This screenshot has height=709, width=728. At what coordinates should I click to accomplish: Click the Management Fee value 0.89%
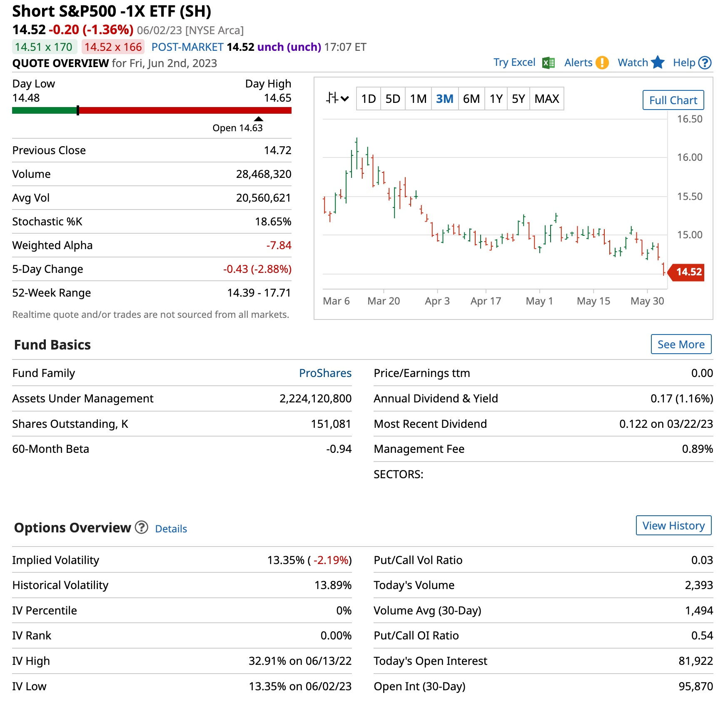pyautogui.click(x=697, y=449)
